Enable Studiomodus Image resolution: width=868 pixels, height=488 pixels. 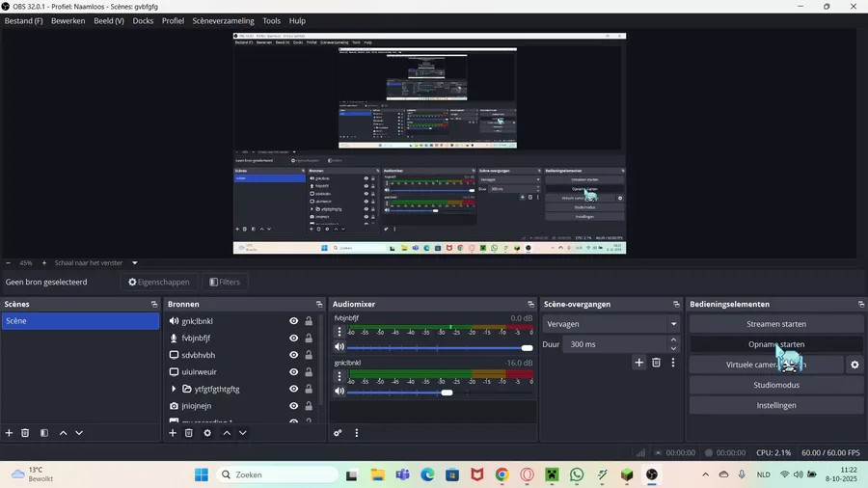click(x=776, y=385)
